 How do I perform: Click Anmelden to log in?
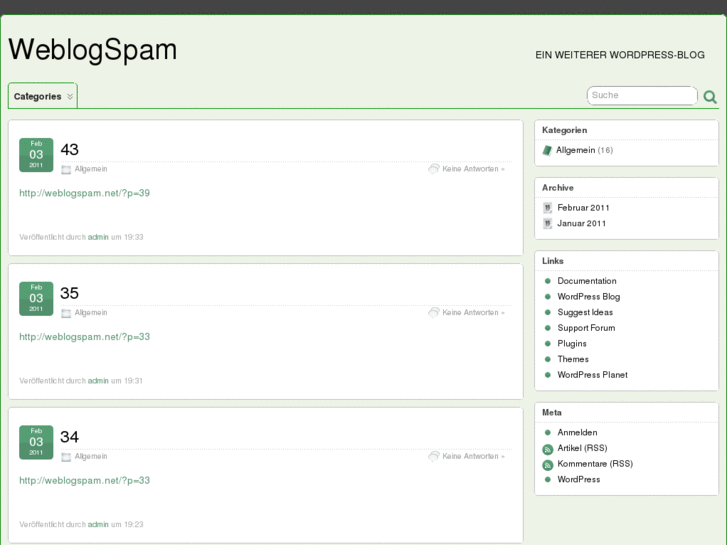577,433
